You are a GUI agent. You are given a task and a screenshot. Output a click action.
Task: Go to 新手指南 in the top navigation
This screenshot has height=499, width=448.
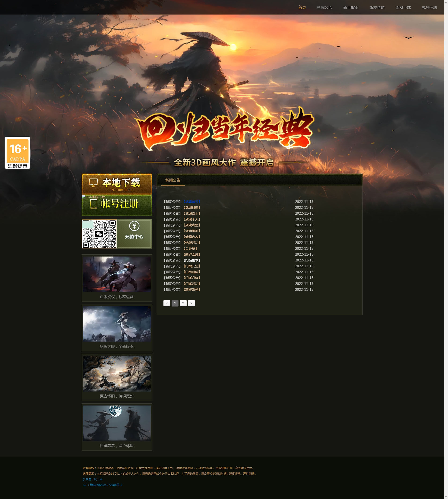click(351, 7)
